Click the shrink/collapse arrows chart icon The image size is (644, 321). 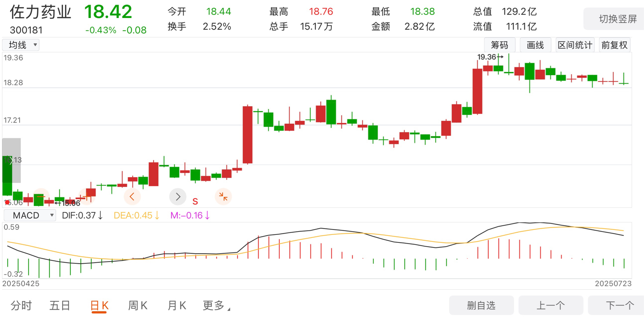click(x=223, y=196)
